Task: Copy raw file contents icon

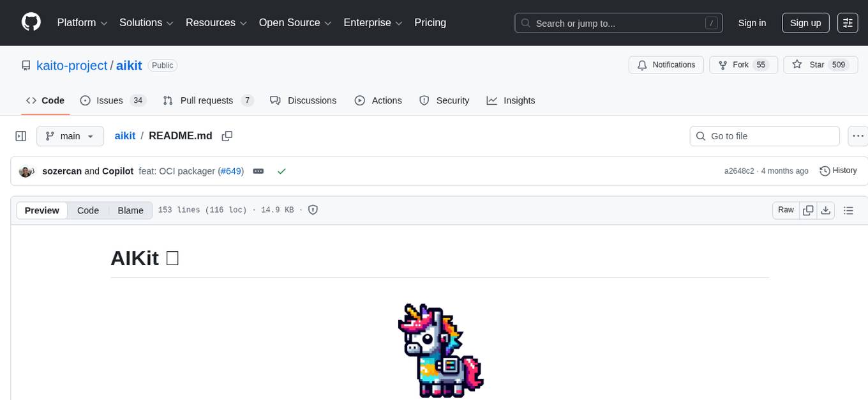Action: coord(807,210)
